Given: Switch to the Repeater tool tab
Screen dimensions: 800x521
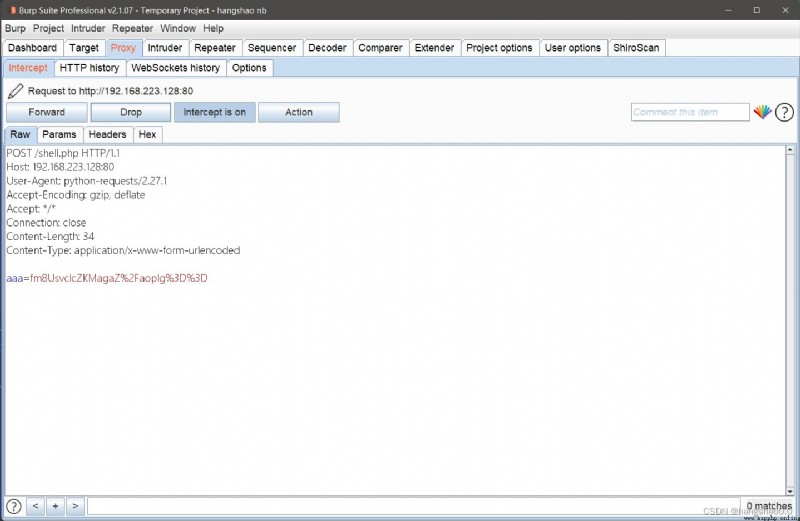Looking at the screenshot, I should (215, 48).
